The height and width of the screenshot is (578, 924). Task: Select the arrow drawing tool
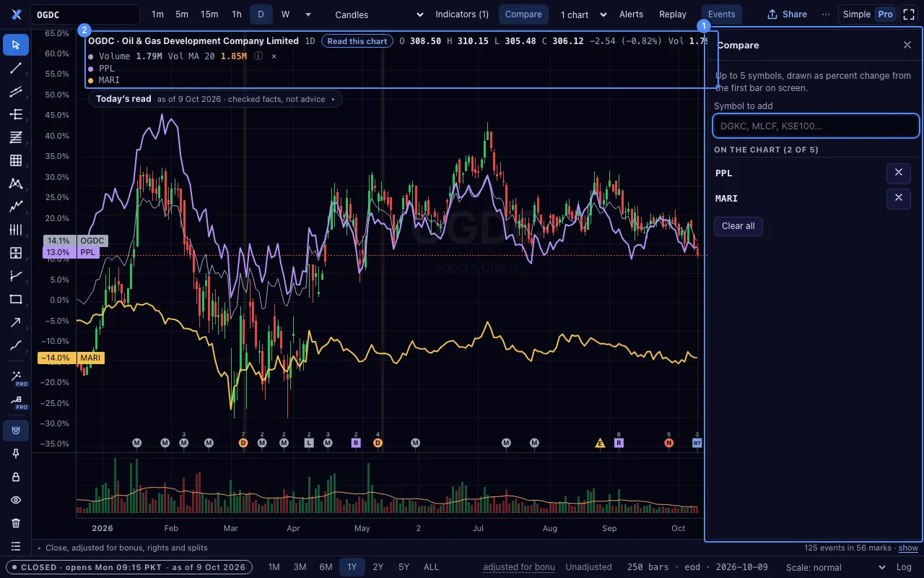tap(16, 322)
